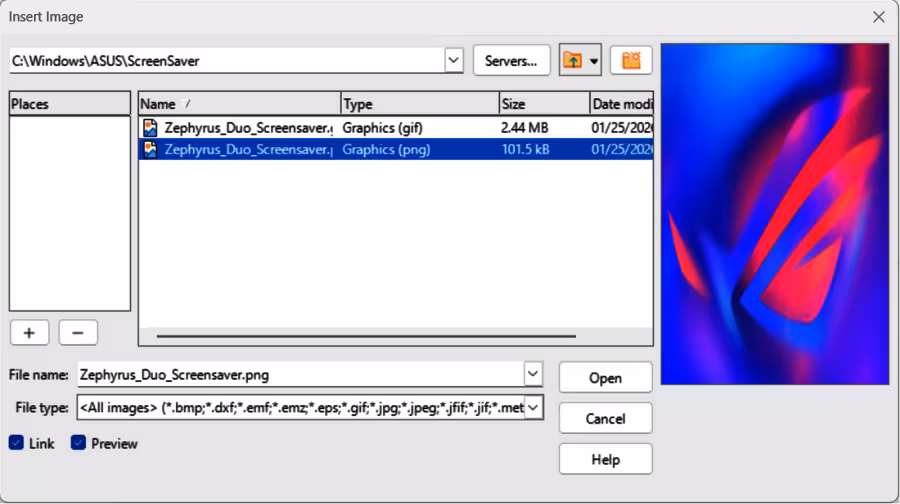Click the Graphics (gif) type cell
This screenshot has width=900, height=504.
[x=382, y=127]
